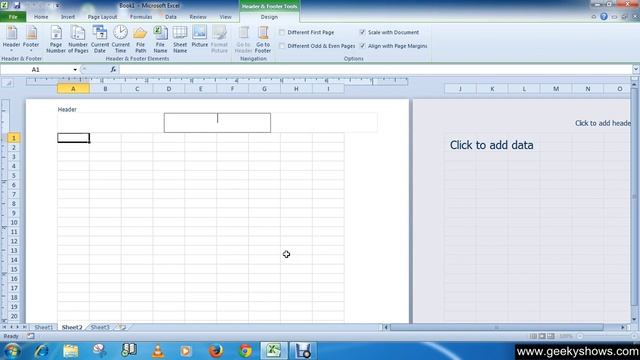
Task: Open the Excel Help question mark icon
Action: click(x=604, y=17)
